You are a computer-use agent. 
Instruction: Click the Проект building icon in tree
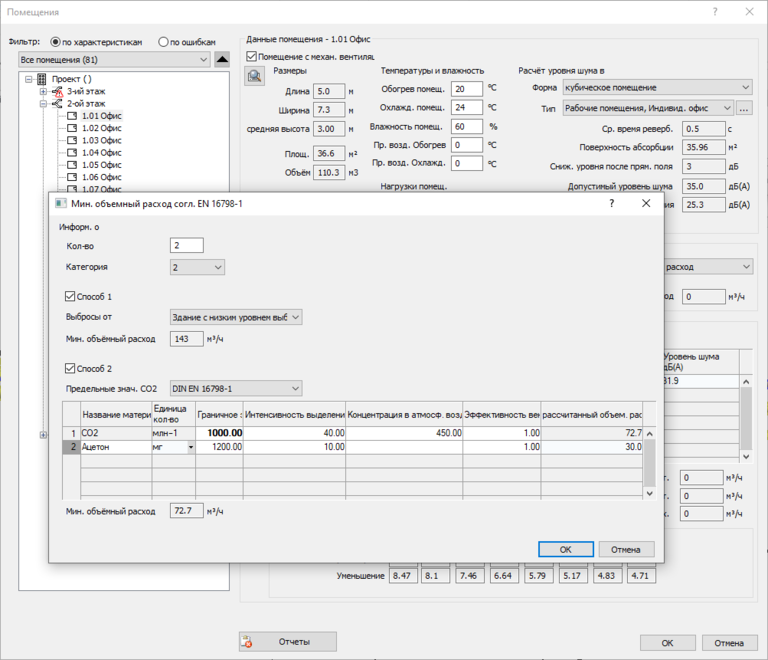tap(42, 79)
